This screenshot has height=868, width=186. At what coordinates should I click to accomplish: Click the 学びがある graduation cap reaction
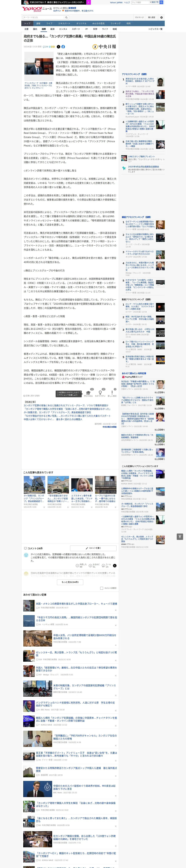pyautogui.click(x=89, y=393)
